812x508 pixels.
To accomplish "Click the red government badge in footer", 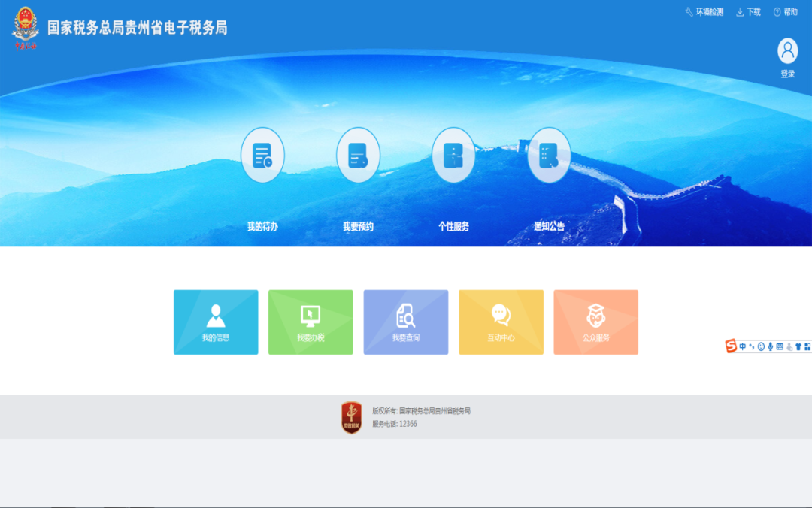I will 352,417.
